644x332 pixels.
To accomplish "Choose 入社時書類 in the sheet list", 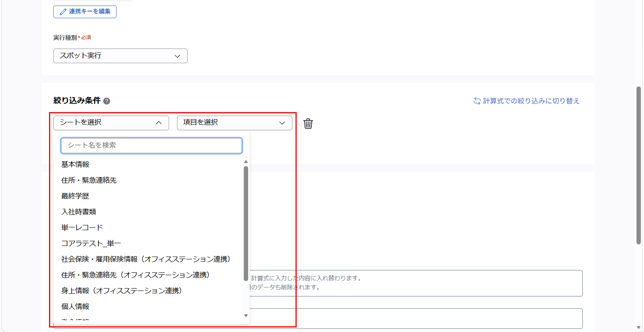I will (78, 212).
